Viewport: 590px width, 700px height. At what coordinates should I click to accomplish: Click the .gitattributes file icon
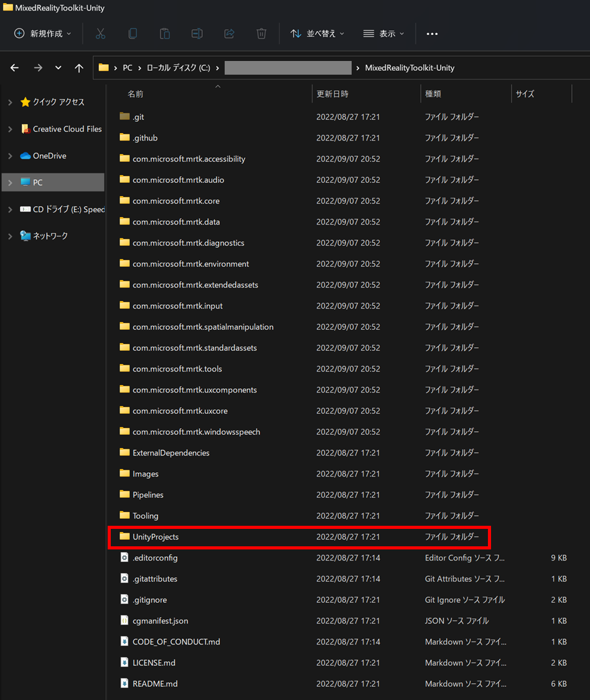click(124, 578)
